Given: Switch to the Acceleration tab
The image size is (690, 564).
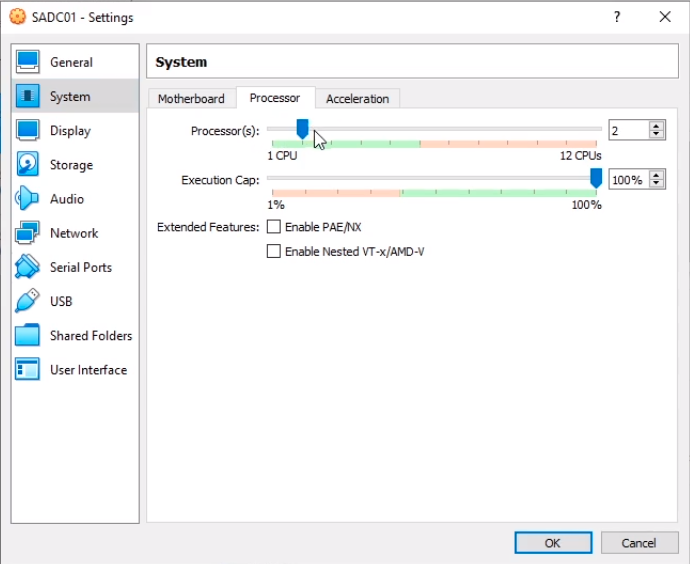Looking at the screenshot, I should [357, 99].
